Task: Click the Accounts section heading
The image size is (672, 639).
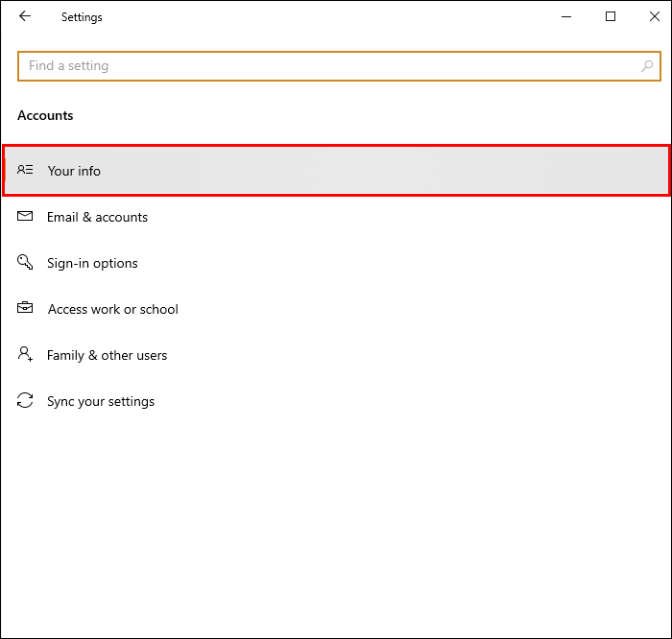Action: [45, 115]
